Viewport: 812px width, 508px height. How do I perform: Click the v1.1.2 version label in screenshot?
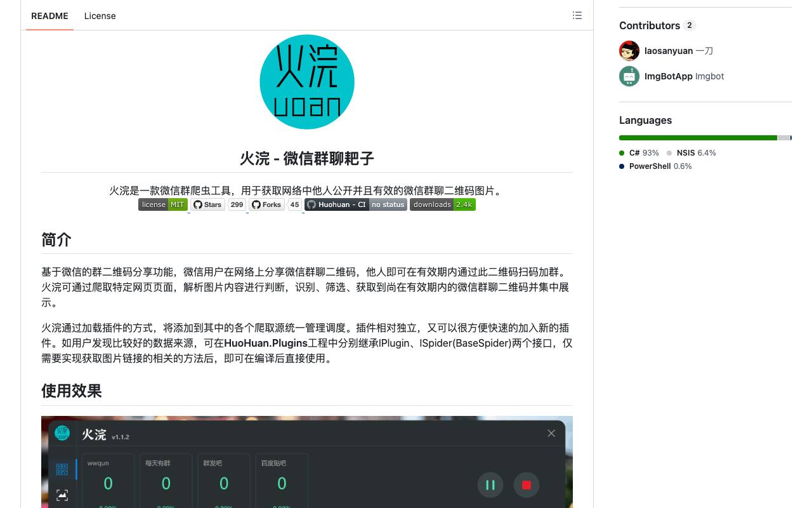click(x=121, y=437)
